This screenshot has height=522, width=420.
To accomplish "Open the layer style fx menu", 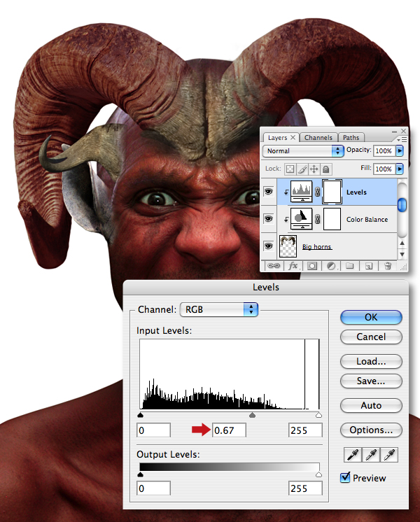I will pyautogui.click(x=293, y=266).
